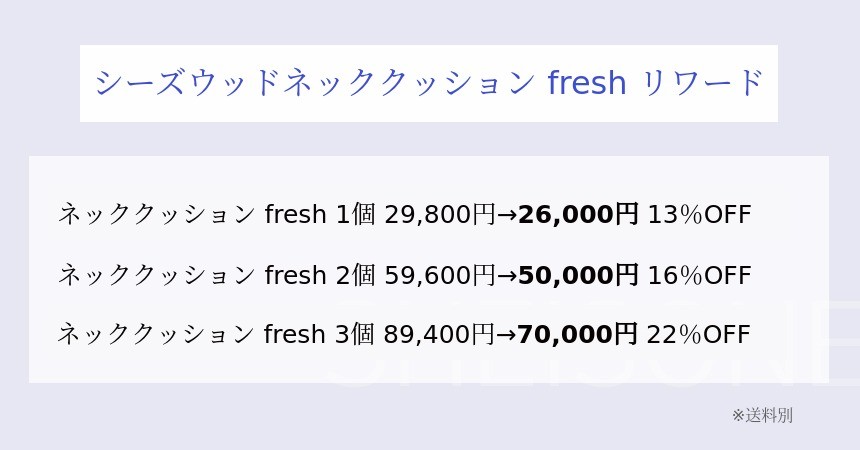Viewport: 860px width, 450px height.
Task: Click the original price 59,600円
Action: coord(440,275)
